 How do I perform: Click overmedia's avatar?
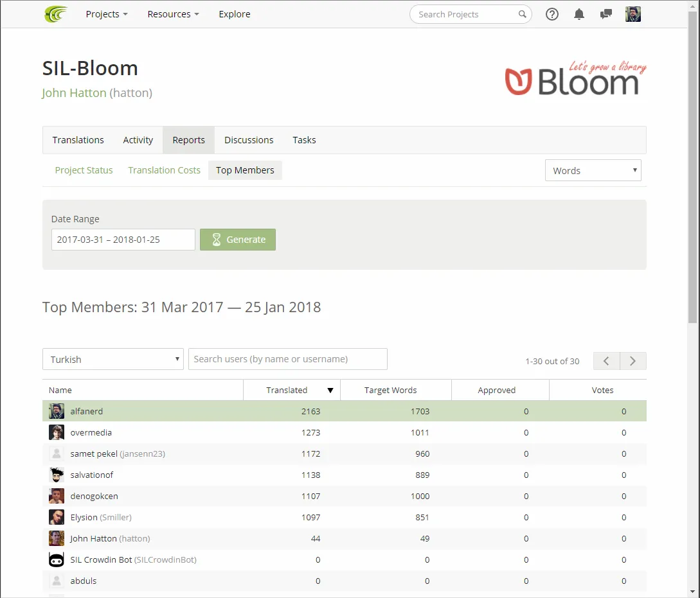(x=57, y=432)
